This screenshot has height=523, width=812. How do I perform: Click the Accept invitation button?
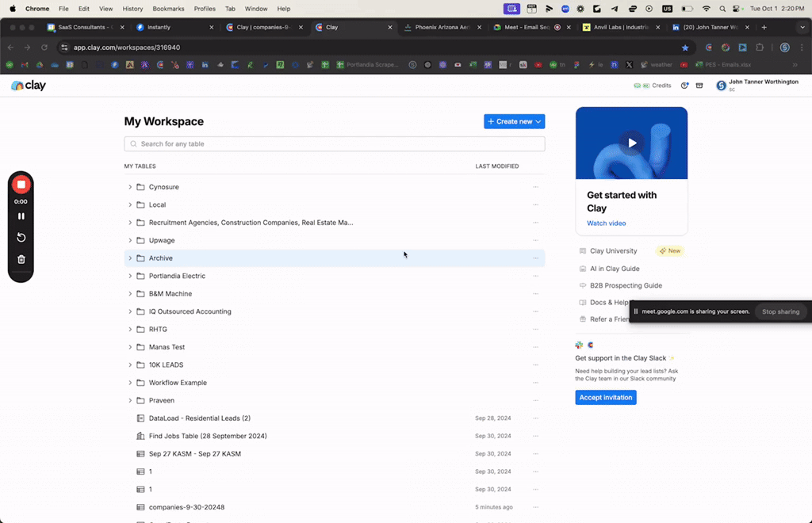(x=605, y=398)
